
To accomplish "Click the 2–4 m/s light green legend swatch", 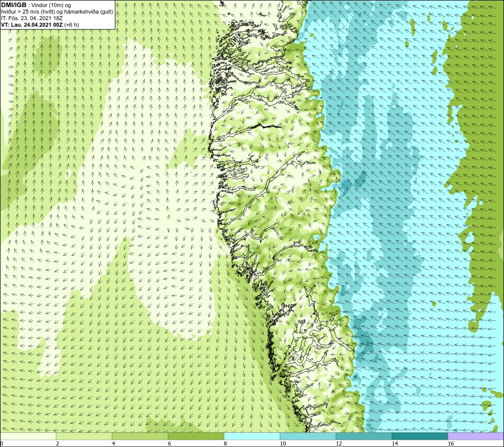I will coord(84,436).
